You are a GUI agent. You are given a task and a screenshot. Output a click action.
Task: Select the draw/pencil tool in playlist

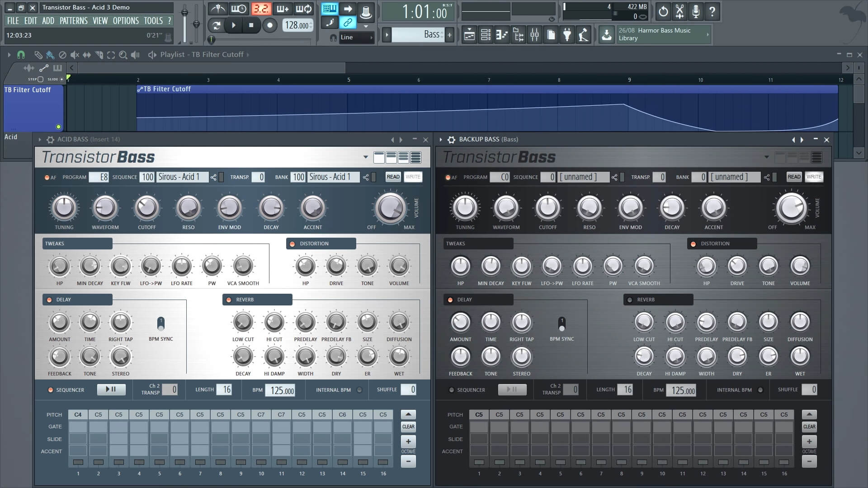tap(37, 54)
